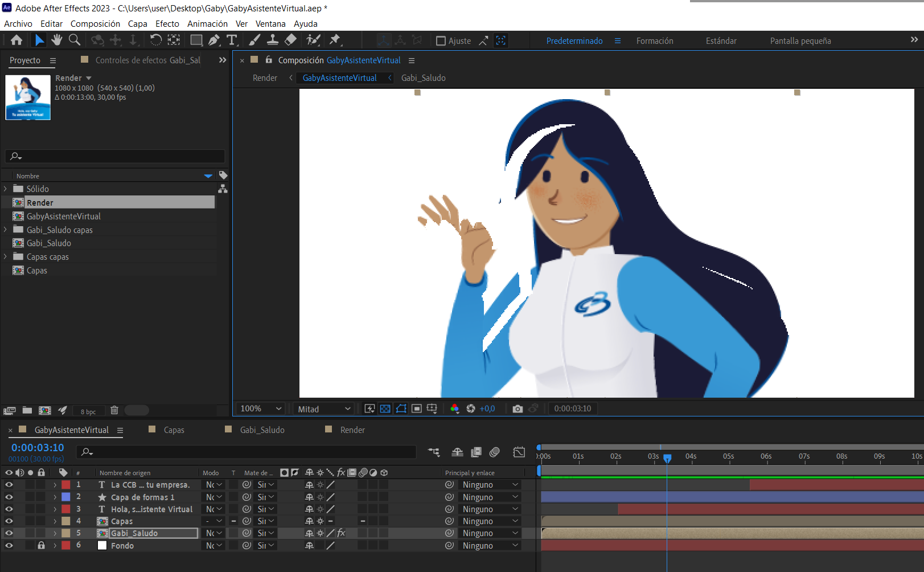
Task: Activate the Zoom tool
Action: click(x=75, y=39)
